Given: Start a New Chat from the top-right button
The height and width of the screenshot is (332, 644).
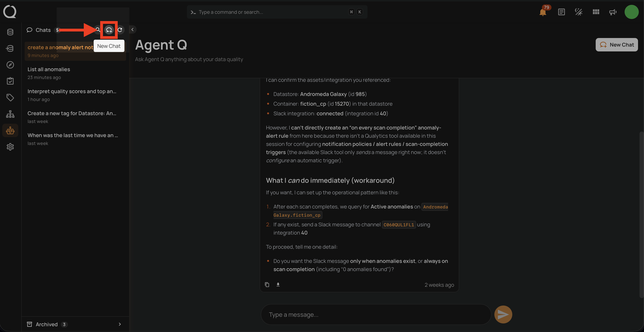Looking at the screenshot, I should (617, 45).
